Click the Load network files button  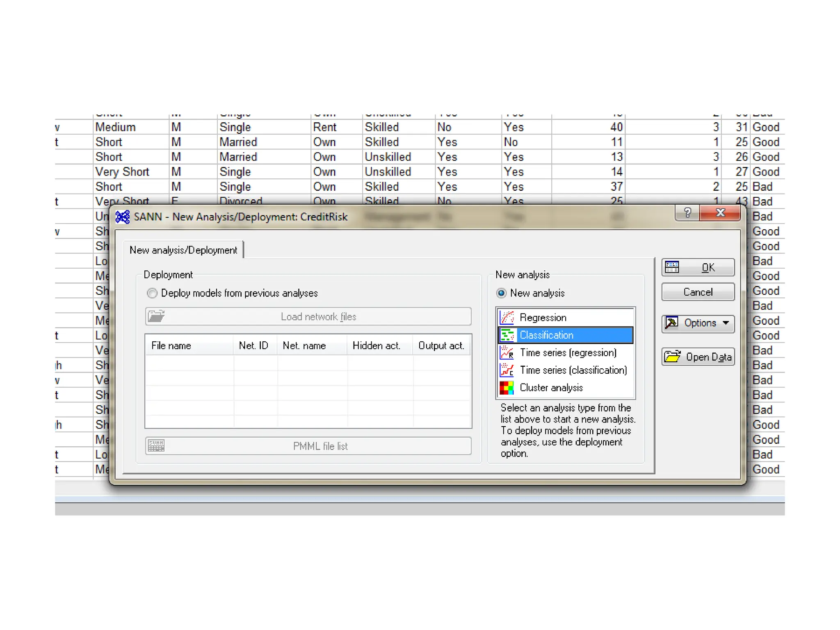coord(308,317)
